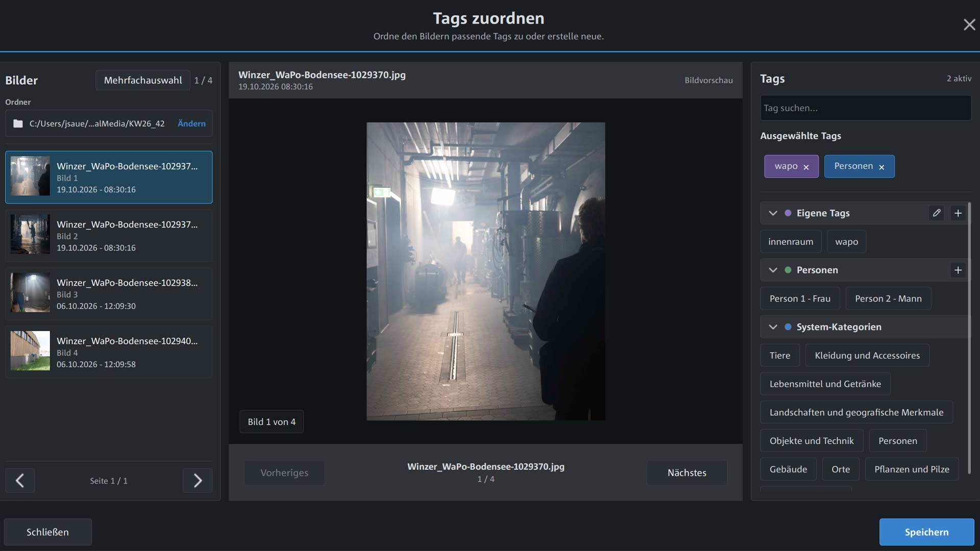Focus the Tag suchen search field
Screen dimensions: 980x551
[866, 108]
